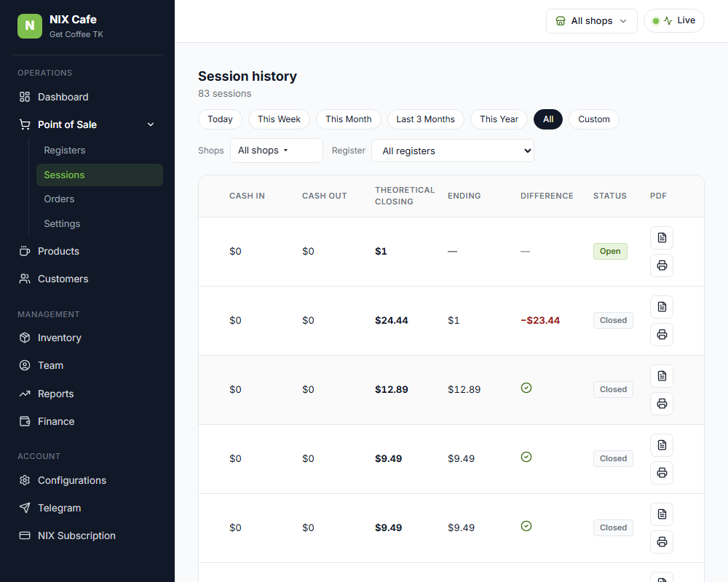Choose Custom date range filter
Image resolution: width=728 pixels, height=582 pixels.
(x=594, y=119)
